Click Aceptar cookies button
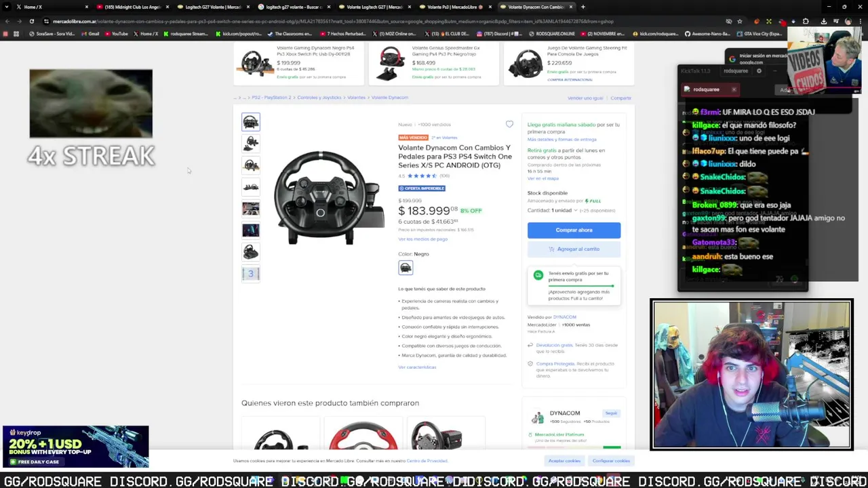 coord(564,461)
